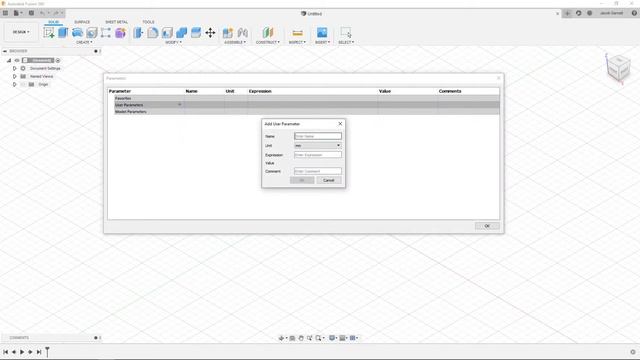Screen dimensions: 640x360
Task: Open the Create dropdown menu
Action: [84, 42]
